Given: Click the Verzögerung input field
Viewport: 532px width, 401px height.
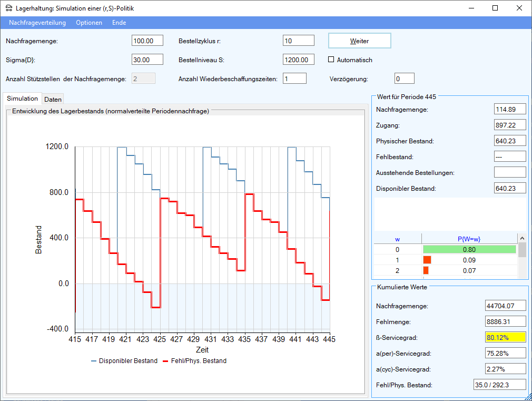Looking at the screenshot, I should click(x=404, y=79).
